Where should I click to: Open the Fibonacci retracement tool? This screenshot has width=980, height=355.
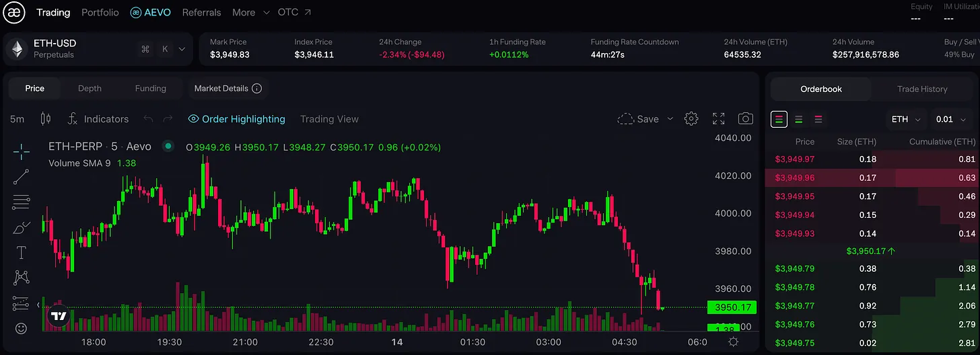click(21, 202)
